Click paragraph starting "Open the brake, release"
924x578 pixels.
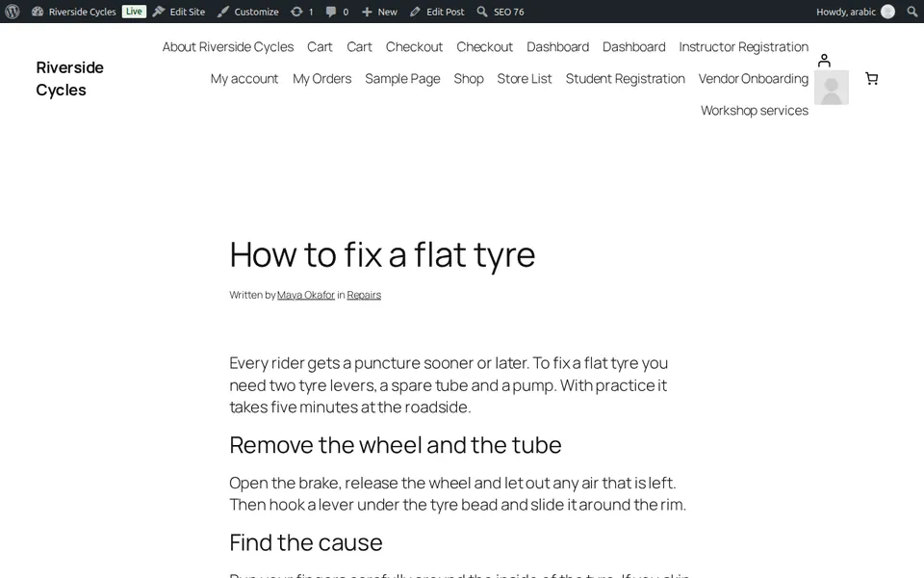point(458,493)
